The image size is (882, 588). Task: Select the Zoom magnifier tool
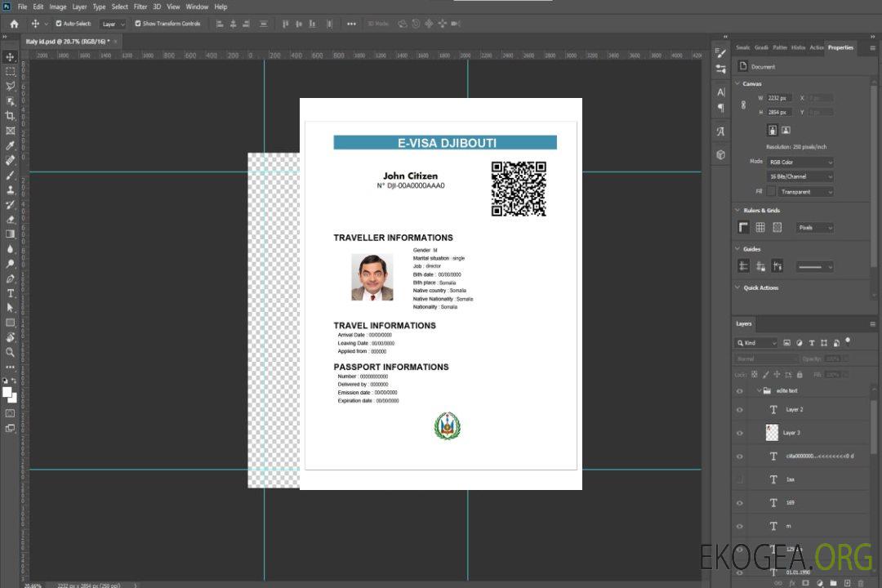click(10, 352)
